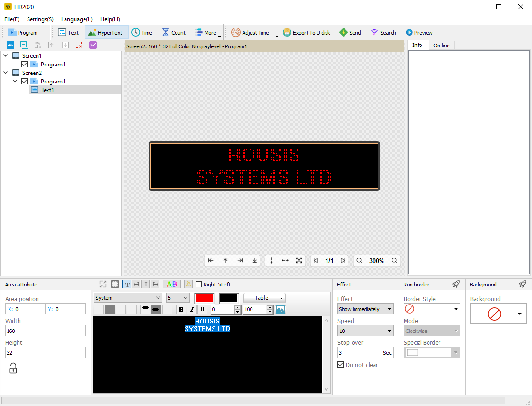This screenshot has width=532, height=406.
Task: Select the justify text alignment
Action: [x=131, y=309]
